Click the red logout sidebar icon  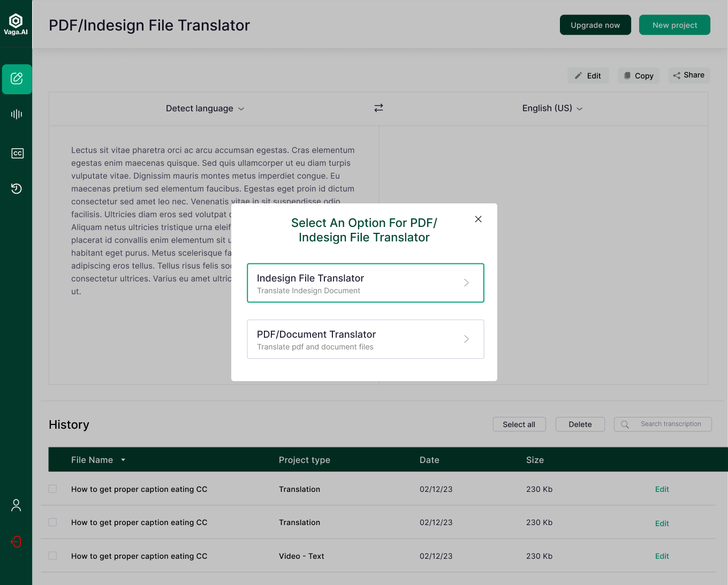point(16,542)
